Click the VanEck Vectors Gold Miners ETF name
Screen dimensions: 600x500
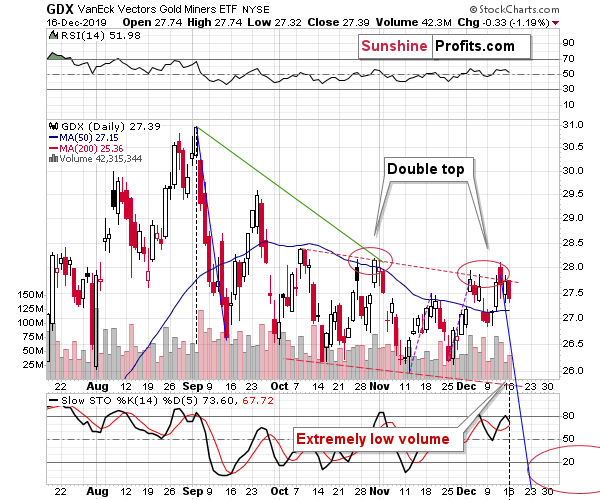(158, 9)
